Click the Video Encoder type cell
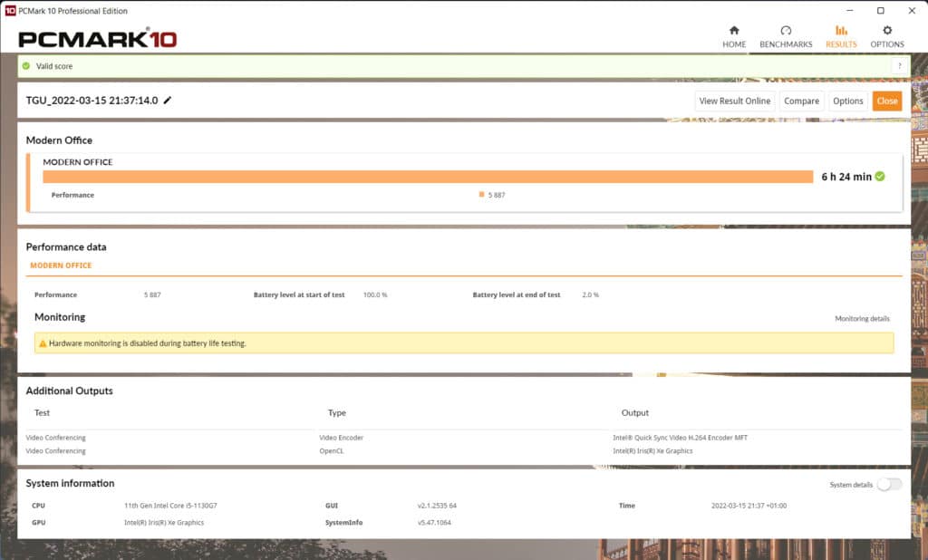Screen dimensions: 928x560 pos(342,438)
